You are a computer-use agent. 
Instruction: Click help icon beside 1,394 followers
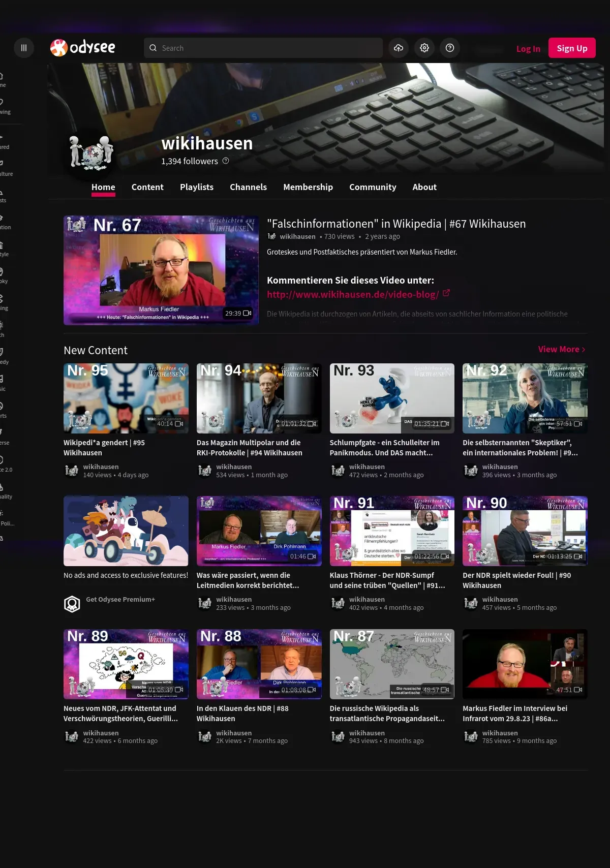[x=226, y=161]
